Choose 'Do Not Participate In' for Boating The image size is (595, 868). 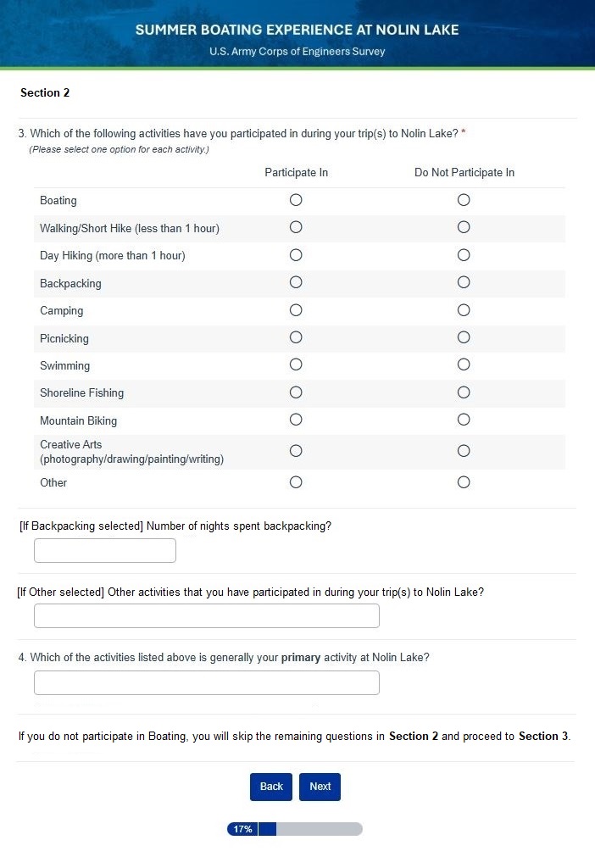point(464,200)
